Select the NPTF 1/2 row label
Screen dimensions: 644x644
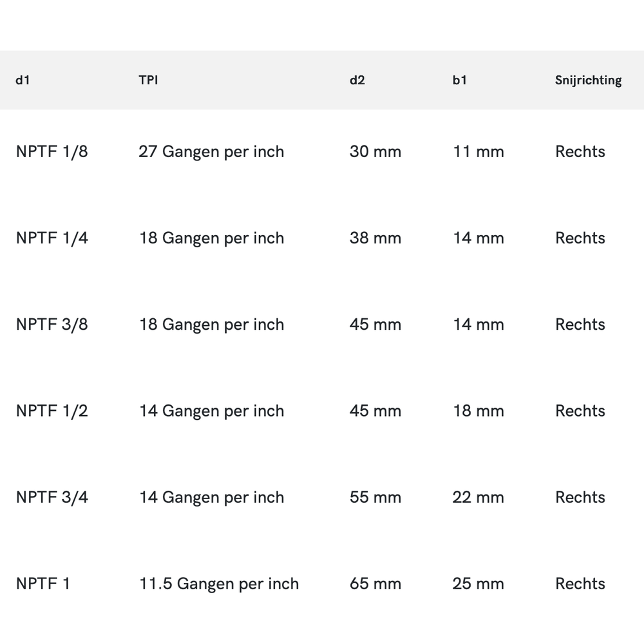(x=52, y=411)
